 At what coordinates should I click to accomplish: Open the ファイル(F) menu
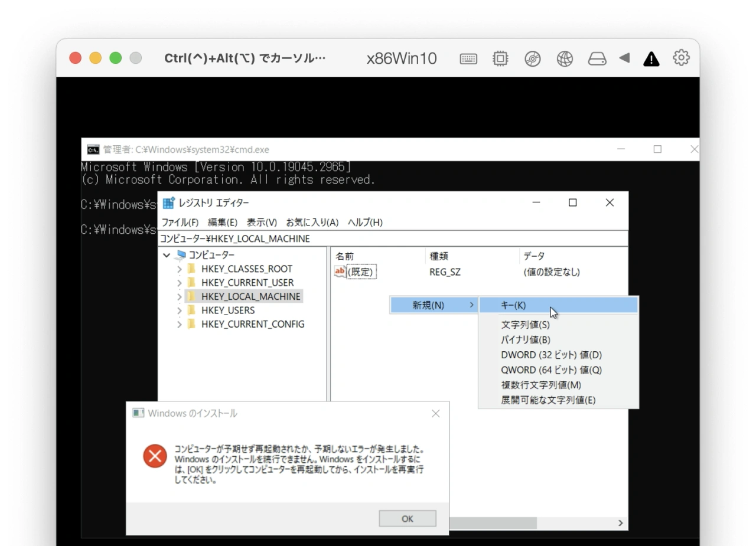coord(180,223)
